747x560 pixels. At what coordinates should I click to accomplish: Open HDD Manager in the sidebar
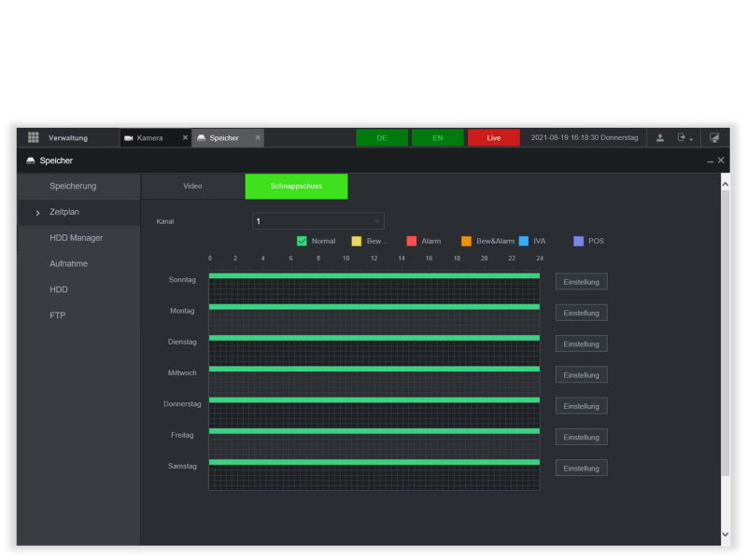(x=76, y=238)
